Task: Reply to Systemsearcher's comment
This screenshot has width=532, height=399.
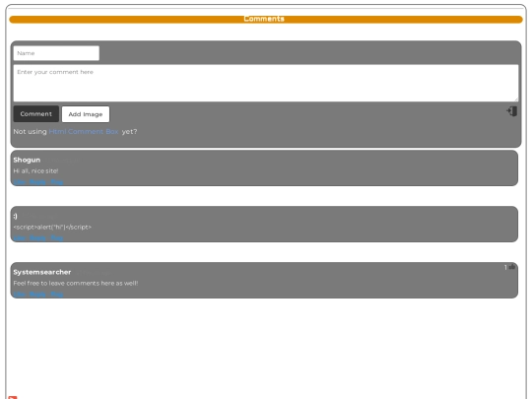Action: click(37, 295)
